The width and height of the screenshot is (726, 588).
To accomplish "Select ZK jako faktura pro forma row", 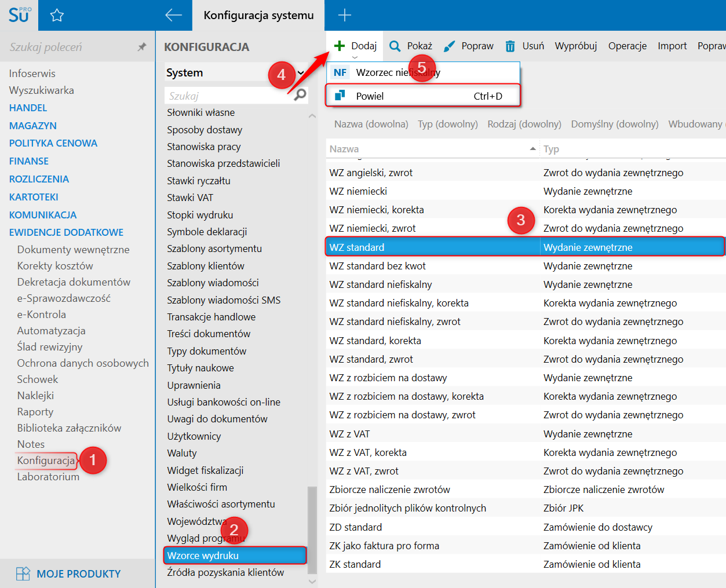I will (x=525, y=546).
